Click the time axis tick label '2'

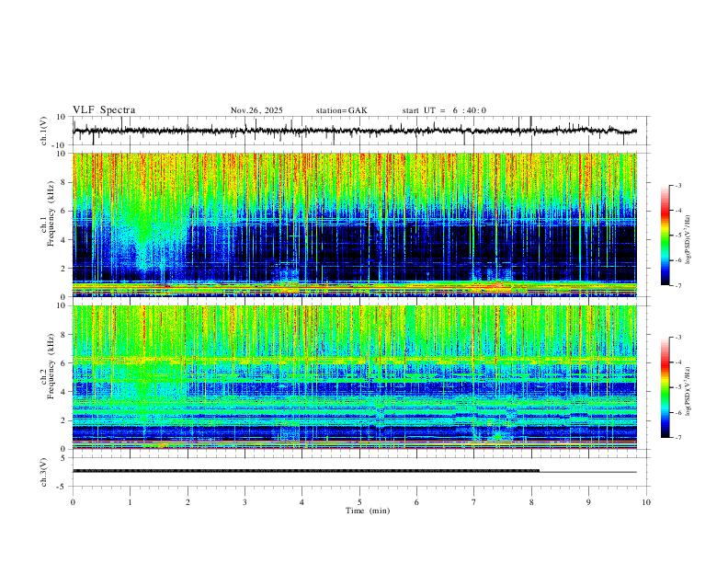pos(188,502)
